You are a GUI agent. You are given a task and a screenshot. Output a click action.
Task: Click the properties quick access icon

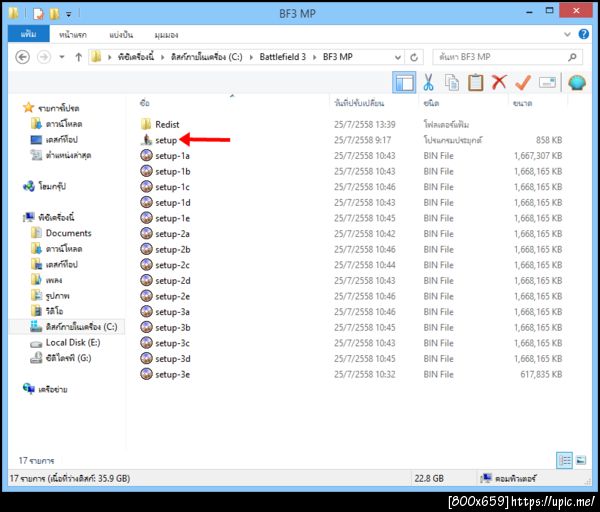tap(38, 14)
